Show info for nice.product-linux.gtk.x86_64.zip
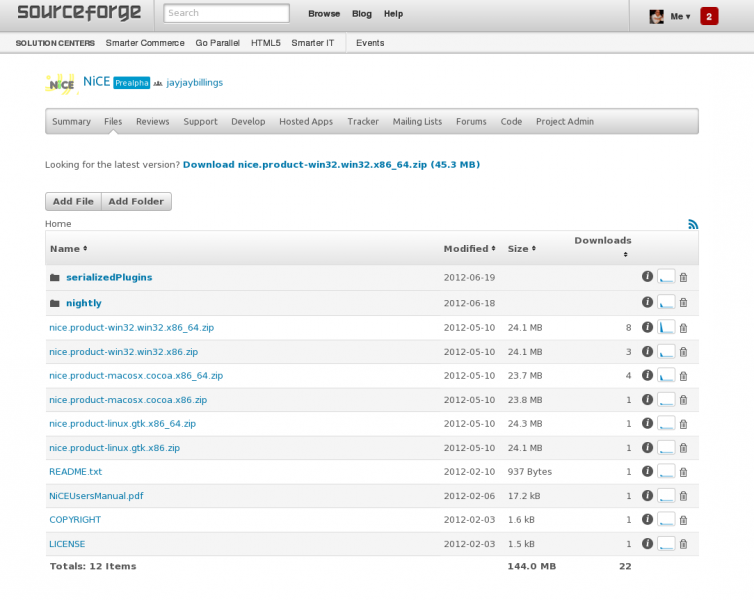754x600 pixels. pyautogui.click(x=647, y=423)
